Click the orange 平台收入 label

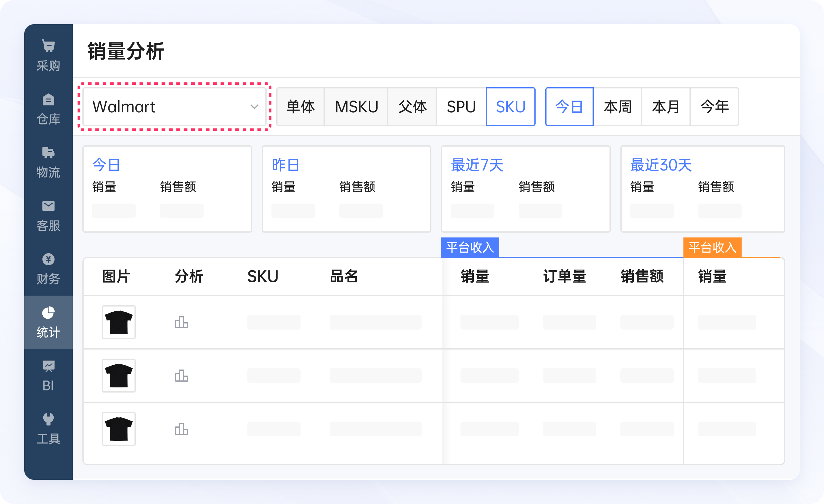coord(712,247)
